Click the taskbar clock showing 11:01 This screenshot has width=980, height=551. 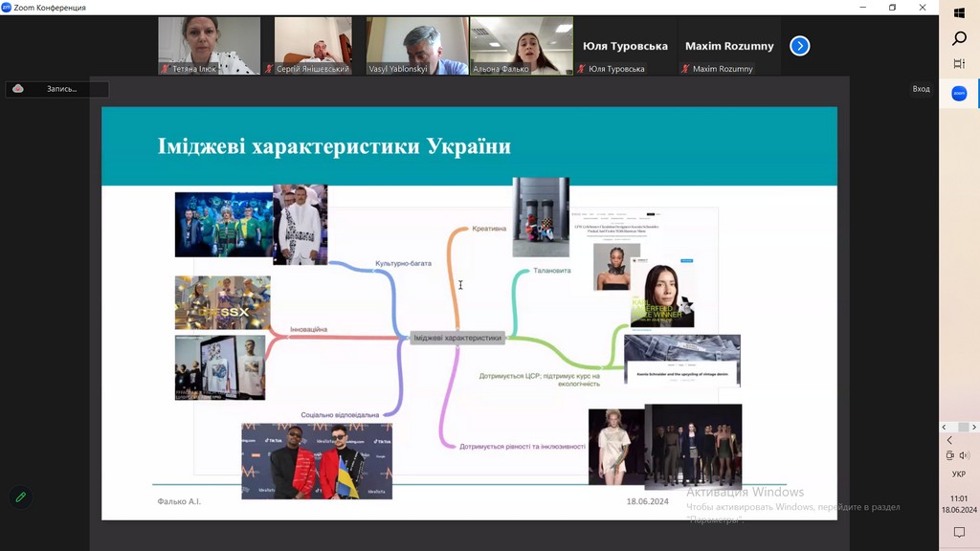click(x=959, y=504)
